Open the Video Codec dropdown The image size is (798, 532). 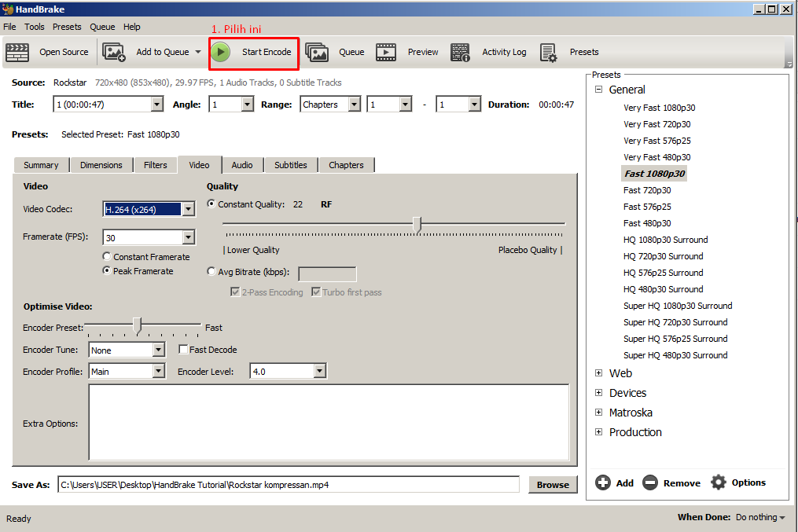[189, 209]
